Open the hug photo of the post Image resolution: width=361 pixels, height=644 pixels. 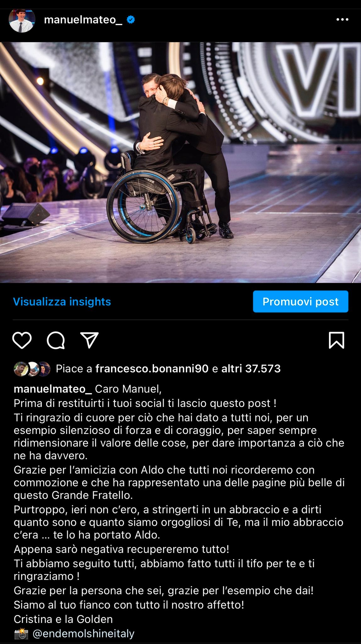[x=181, y=162]
